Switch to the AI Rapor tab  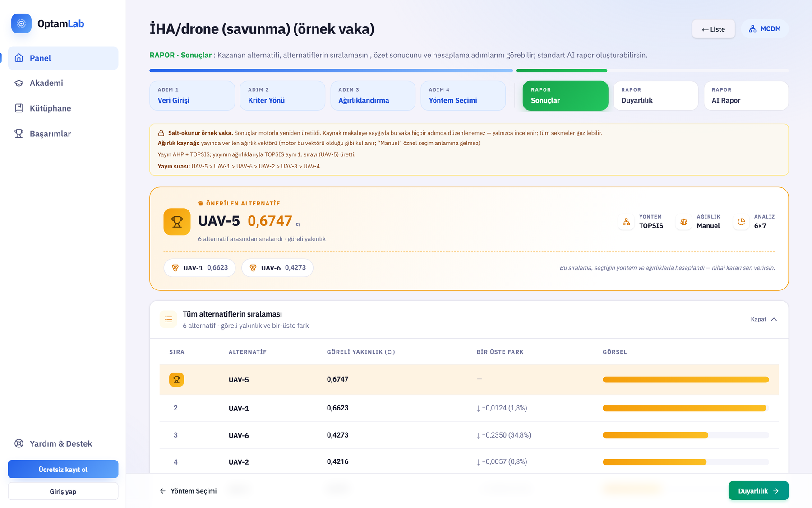point(746,96)
